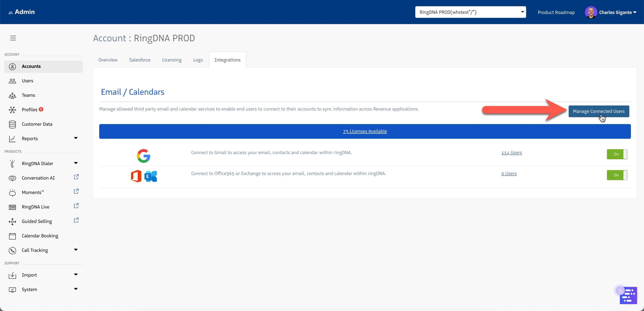Toggle the Gmail integration On switch
The image size is (644, 311).
click(x=617, y=154)
